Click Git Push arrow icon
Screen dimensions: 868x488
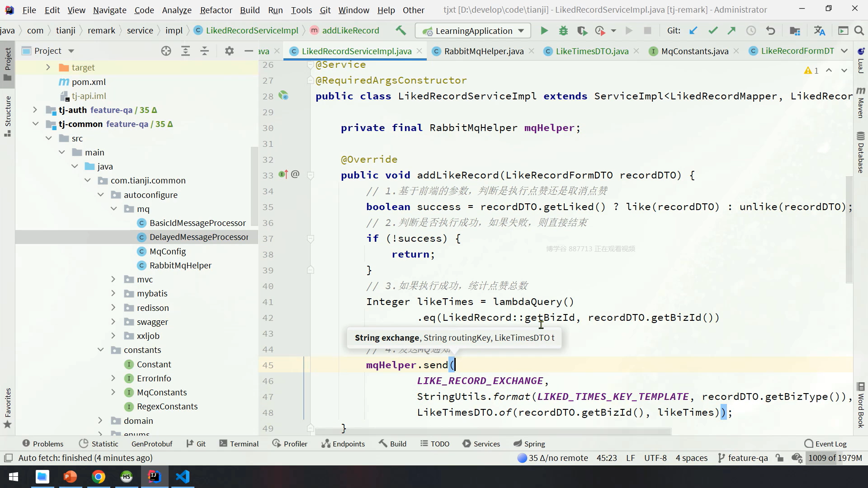pyautogui.click(x=731, y=31)
